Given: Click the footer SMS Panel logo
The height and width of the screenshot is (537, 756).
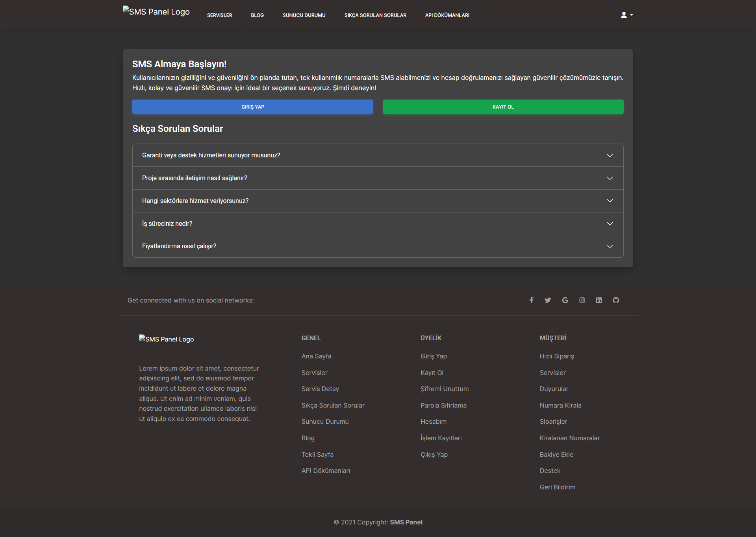Looking at the screenshot, I should click(166, 339).
